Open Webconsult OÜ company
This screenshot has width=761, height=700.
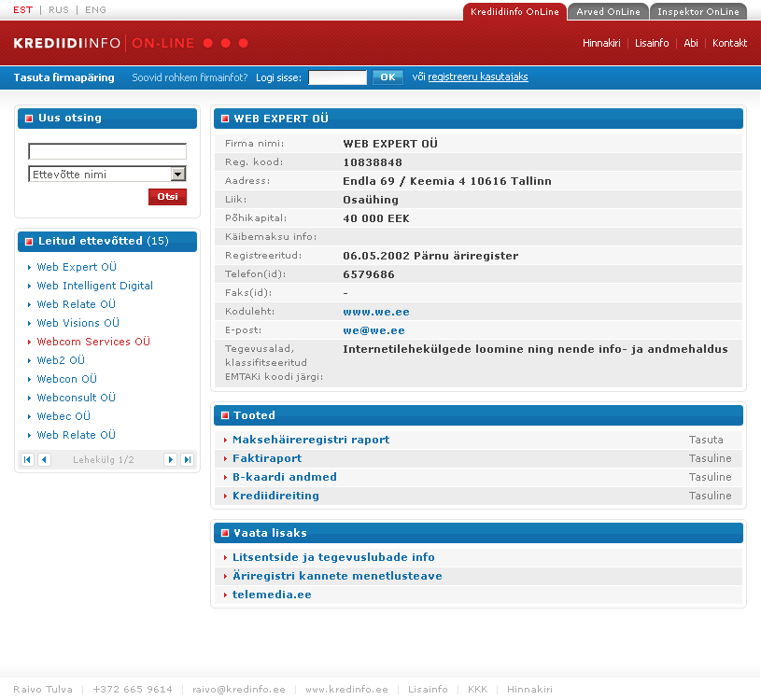77,398
